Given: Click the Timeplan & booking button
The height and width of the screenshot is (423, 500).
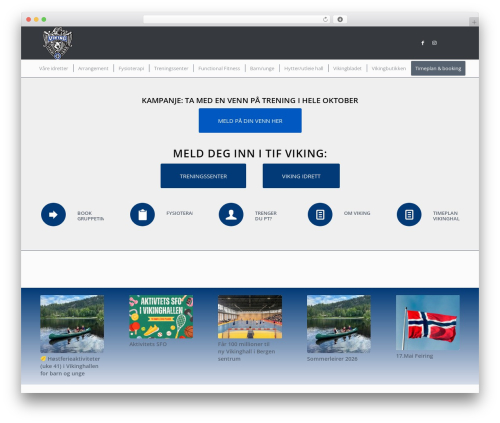Looking at the screenshot, I should click(438, 68).
